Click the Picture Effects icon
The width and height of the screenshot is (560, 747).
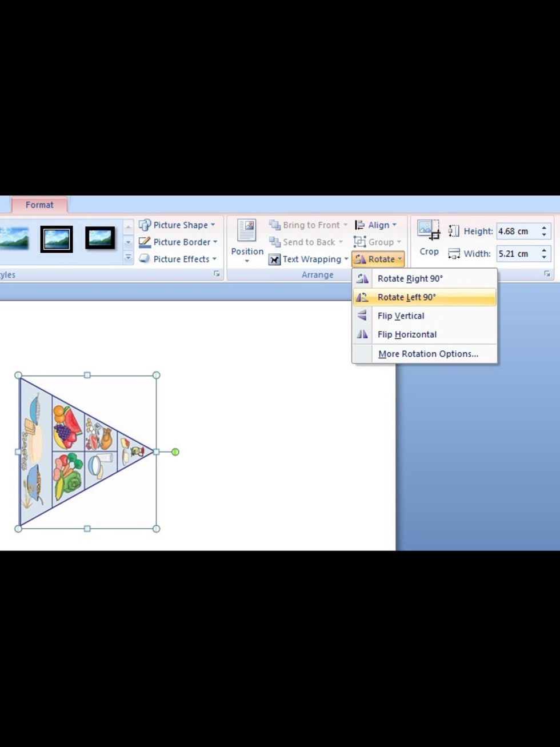[145, 259]
